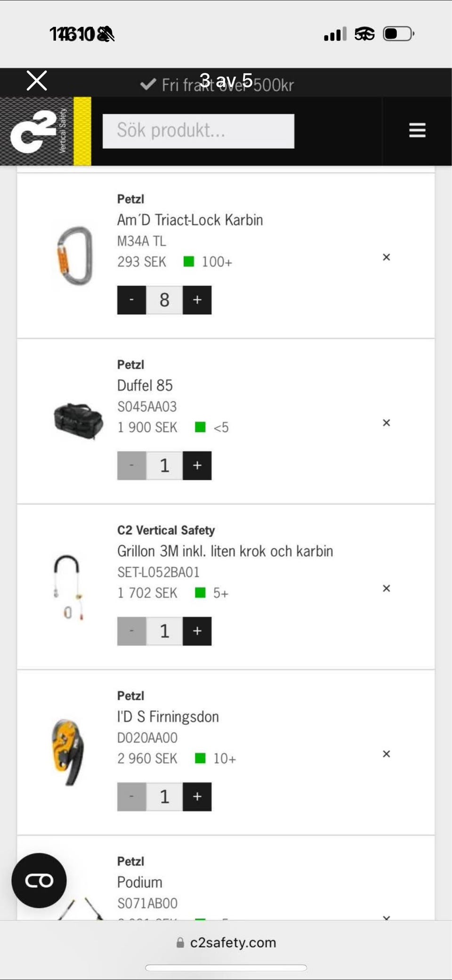
Task: Delete Grillon 3M item from cart
Action: [387, 588]
